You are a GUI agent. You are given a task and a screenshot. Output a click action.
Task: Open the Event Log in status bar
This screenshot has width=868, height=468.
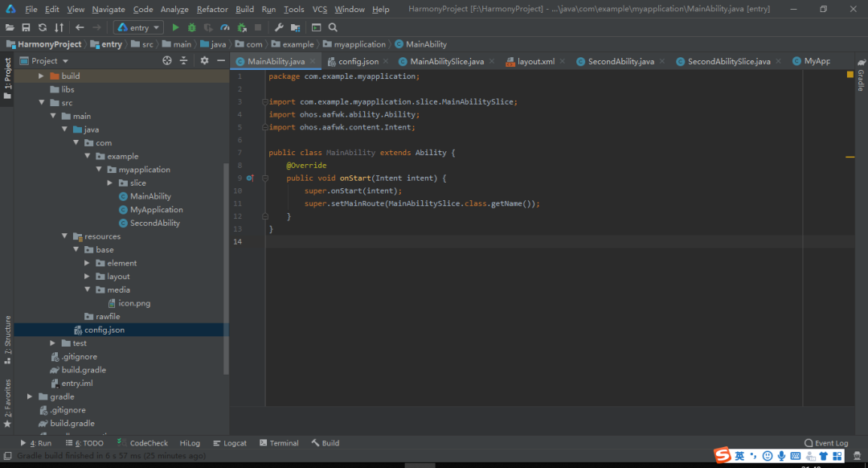point(826,443)
